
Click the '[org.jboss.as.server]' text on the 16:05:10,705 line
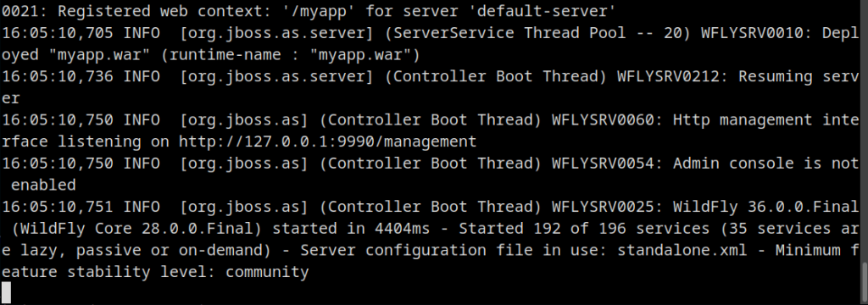coord(276,33)
